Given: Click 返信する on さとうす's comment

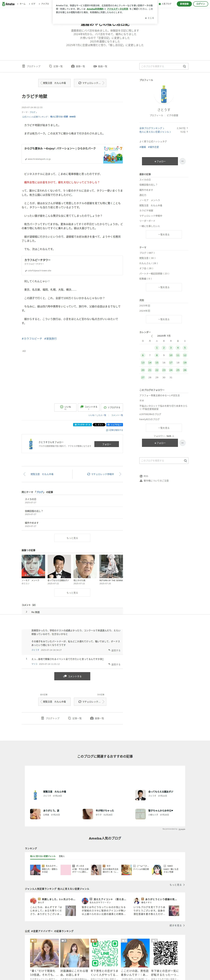Looking at the screenshot, I should [x=114, y=651].
